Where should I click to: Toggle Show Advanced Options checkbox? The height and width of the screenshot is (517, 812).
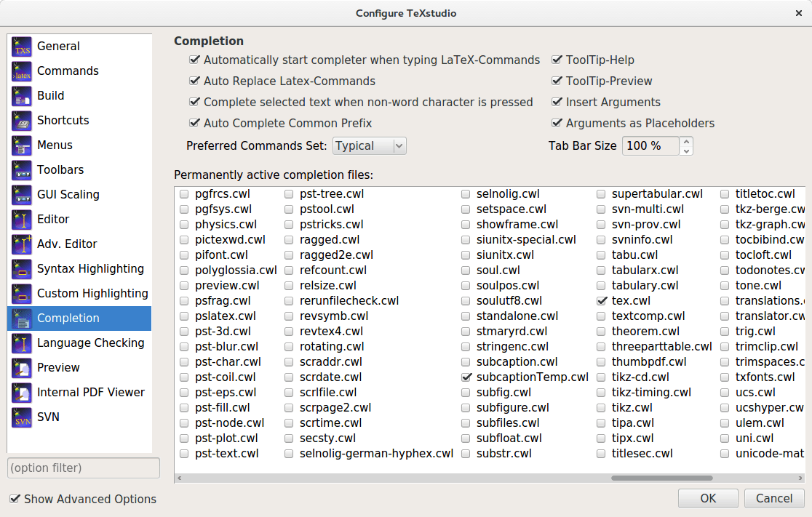point(15,499)
